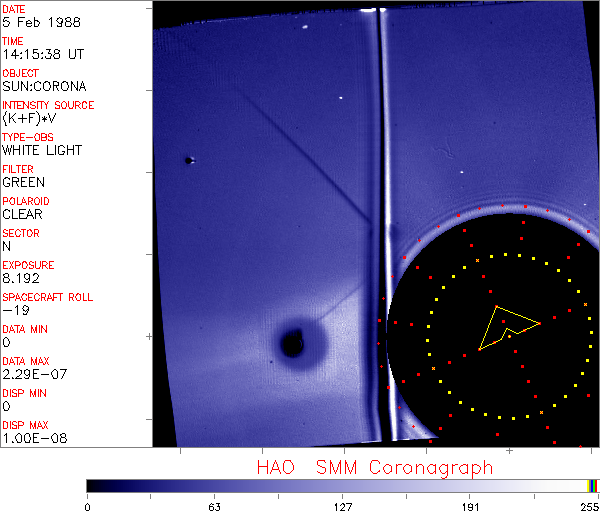Click the rainbow end of the color bar

pyautogui.click(x=594, y=485)
